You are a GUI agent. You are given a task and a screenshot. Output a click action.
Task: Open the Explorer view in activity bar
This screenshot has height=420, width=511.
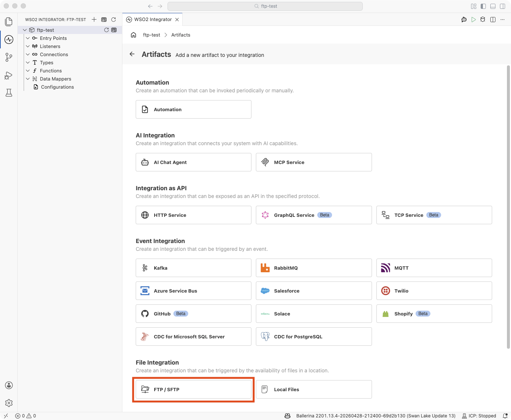click(9, 22)
